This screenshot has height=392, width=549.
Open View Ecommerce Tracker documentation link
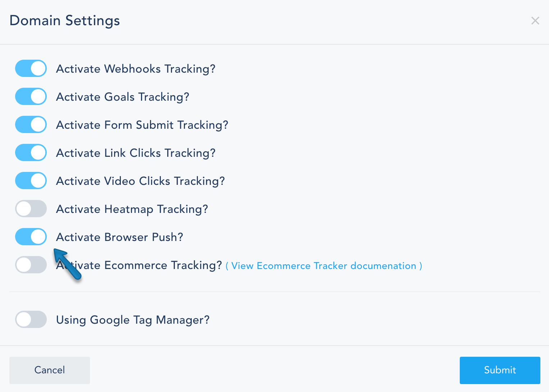[323, 266]
